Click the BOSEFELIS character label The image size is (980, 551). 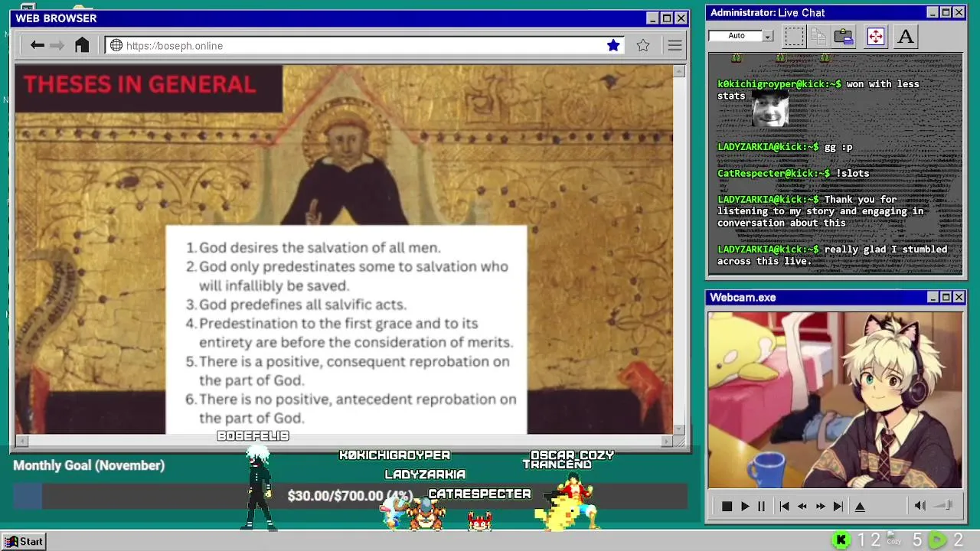click(253, 435)
